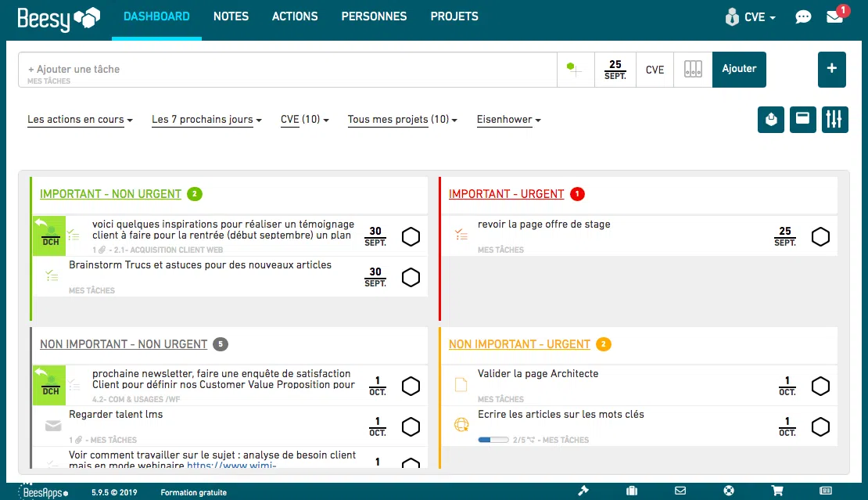The width and height of the screenshot is (868, 500).
Task: Click the globe icon on Ecrire les articles task
Action: coord(461,425)
